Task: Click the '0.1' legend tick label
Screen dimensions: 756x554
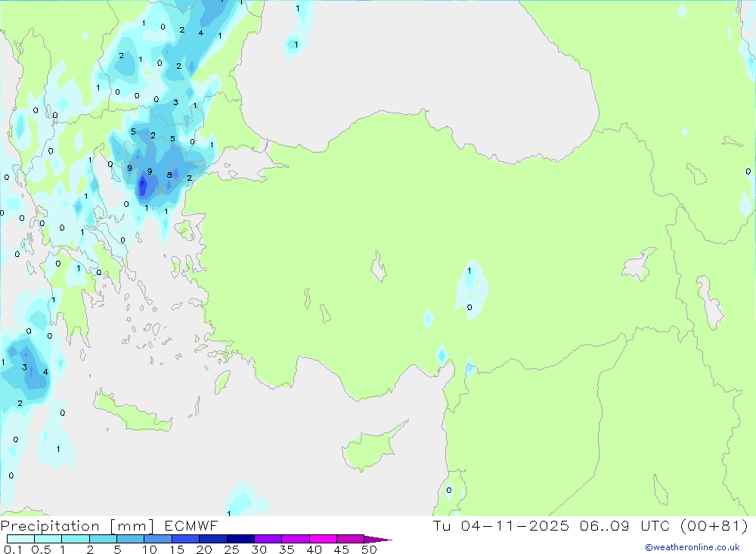Action: coord(13,549)
